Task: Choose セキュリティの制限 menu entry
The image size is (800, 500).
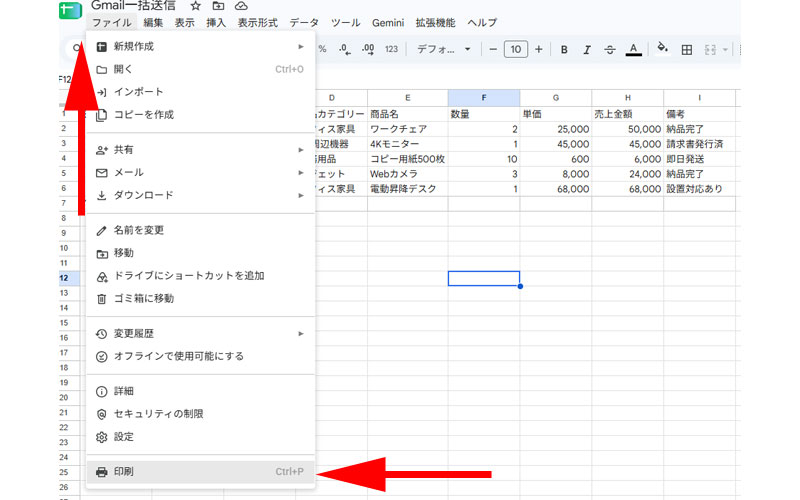Action: (201, 414)
